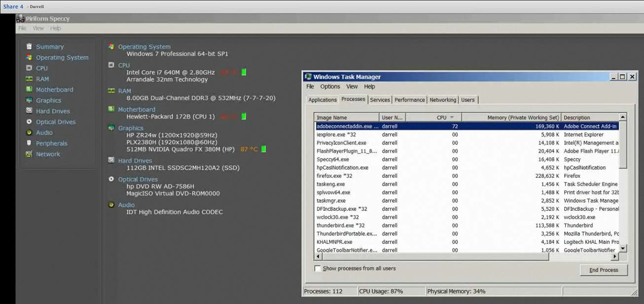
Task: Open the Motherboard summary heading link
Action: click(x=137, y=110)
